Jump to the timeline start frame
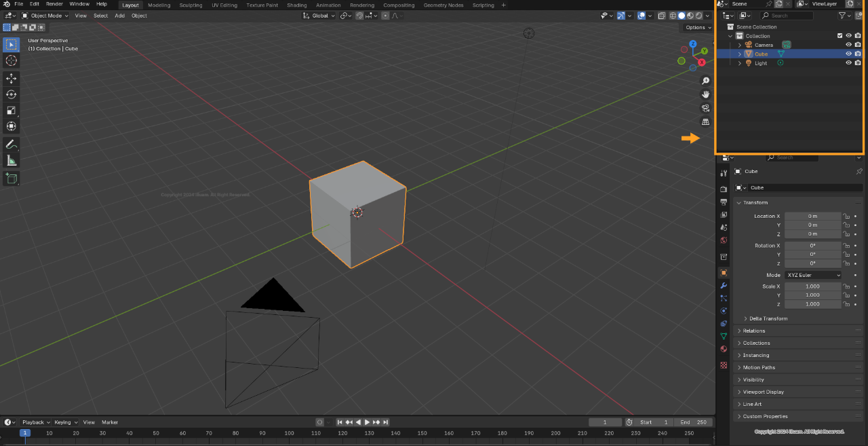The height and width of the screenshot is (446, 868). 340,422
